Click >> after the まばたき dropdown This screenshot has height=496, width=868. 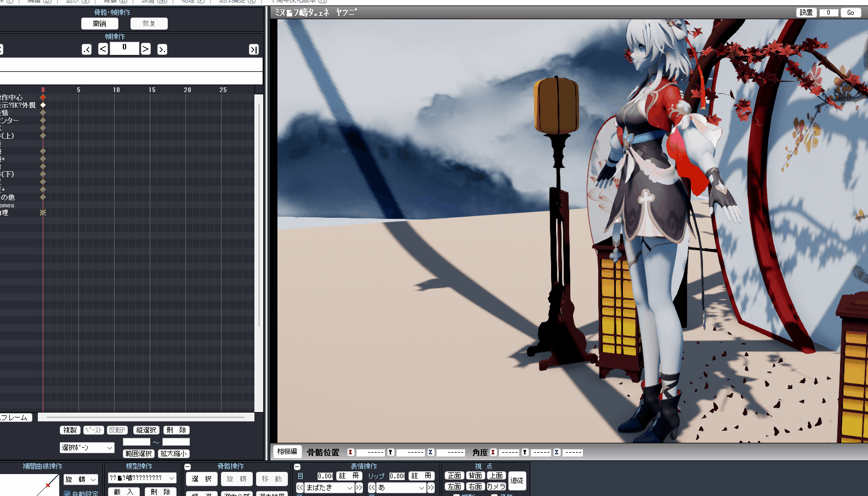(x=359, y=487)
